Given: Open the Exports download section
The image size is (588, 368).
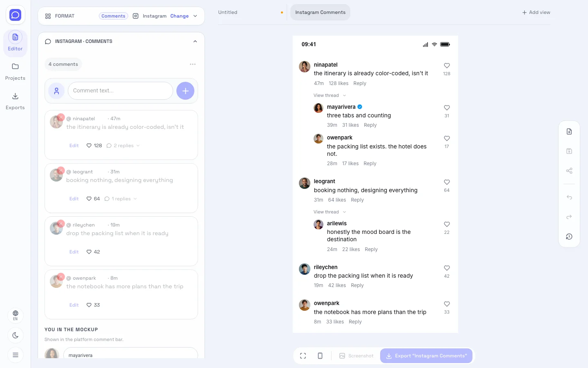Looking at the screenshot, I should [15, 101].
